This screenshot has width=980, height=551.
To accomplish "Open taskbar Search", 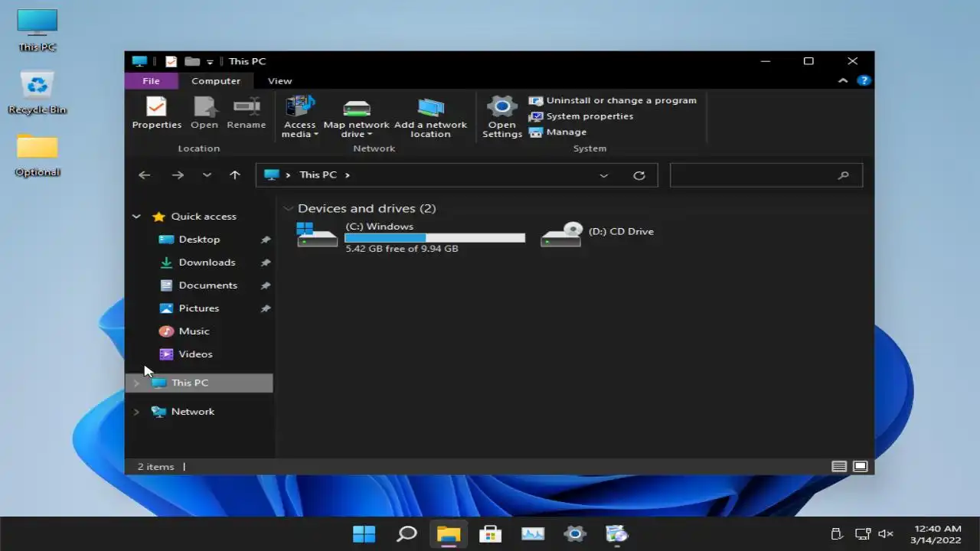I will tap(407, 533).
